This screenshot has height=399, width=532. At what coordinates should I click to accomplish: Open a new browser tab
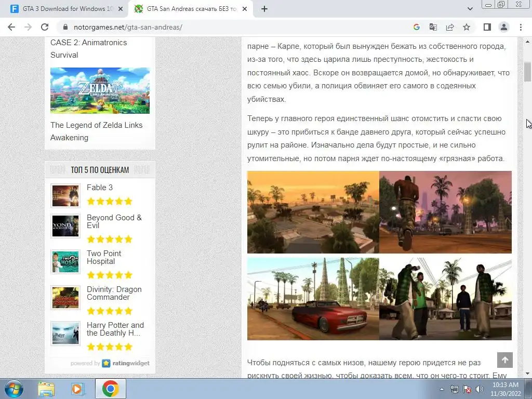tap(264, 9)
